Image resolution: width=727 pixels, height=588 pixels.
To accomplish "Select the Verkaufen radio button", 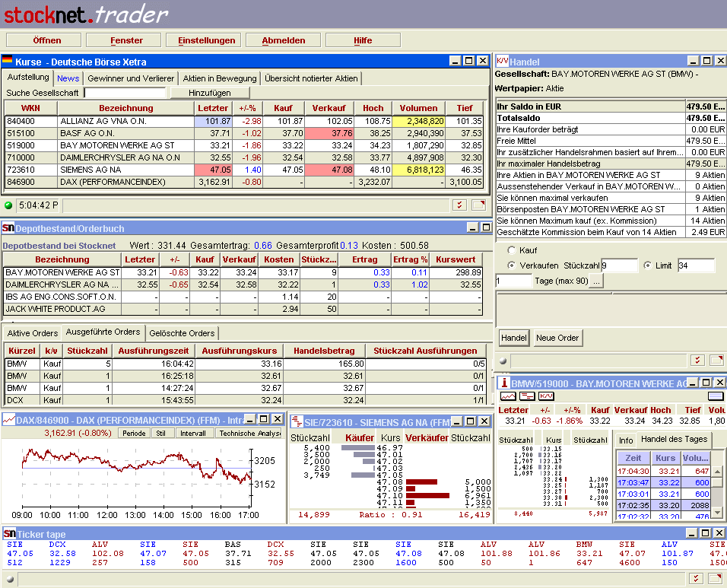I will tap(511, 265).
